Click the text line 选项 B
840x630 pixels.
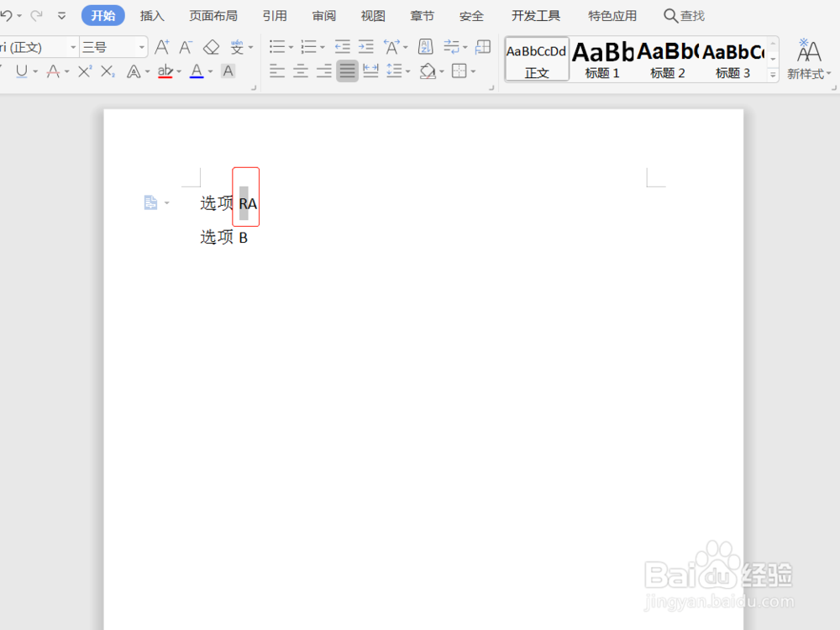[x=224, y=237]
